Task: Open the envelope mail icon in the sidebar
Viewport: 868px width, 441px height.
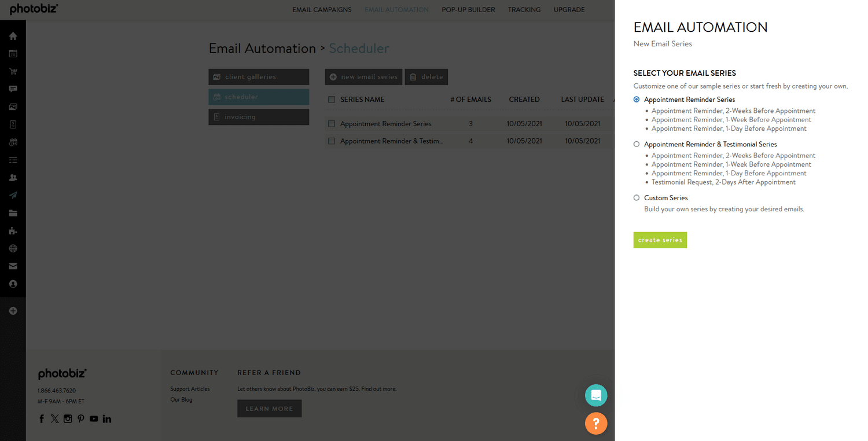Action: 13,266
